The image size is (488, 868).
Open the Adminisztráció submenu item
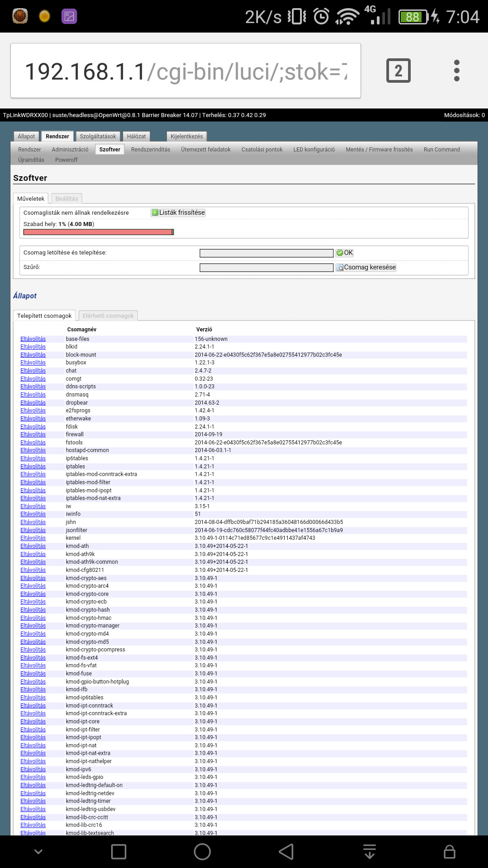coord(70,150)
